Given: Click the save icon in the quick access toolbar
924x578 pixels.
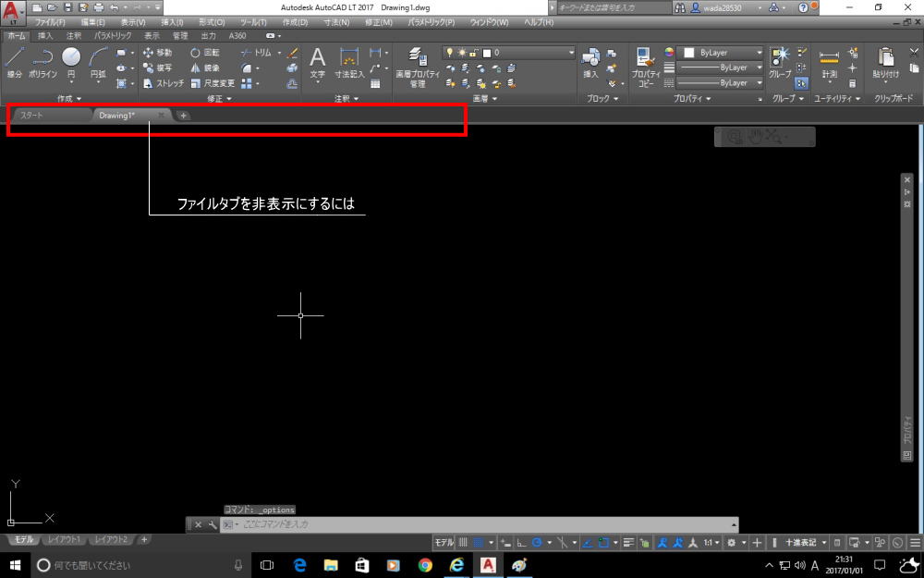Looking at the screenshot, I should click(67, 7).
